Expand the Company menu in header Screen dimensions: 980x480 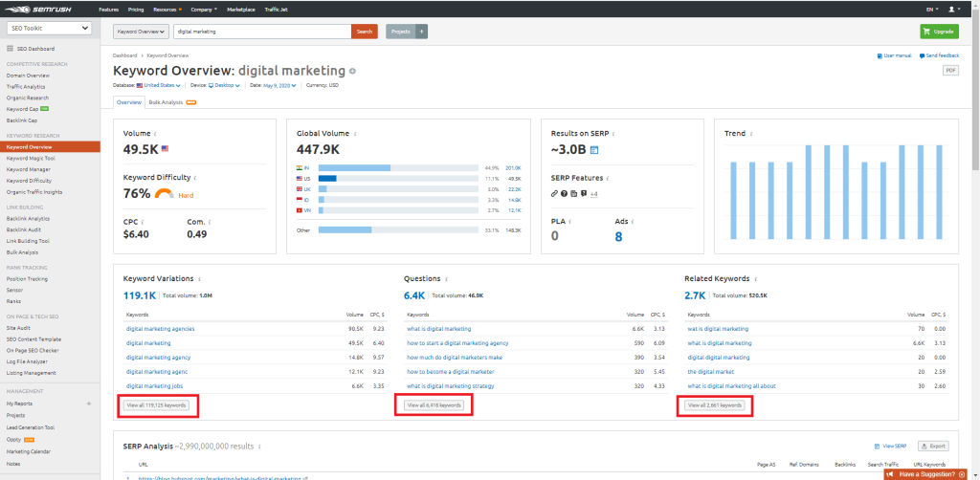pyautogui.click(x=204, y=10)
